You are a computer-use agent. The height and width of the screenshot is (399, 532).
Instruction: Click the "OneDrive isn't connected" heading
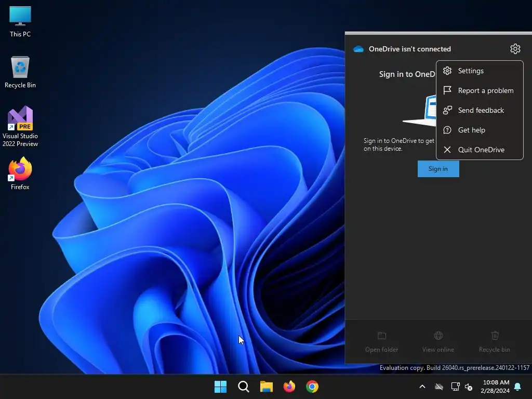point(410,49)
